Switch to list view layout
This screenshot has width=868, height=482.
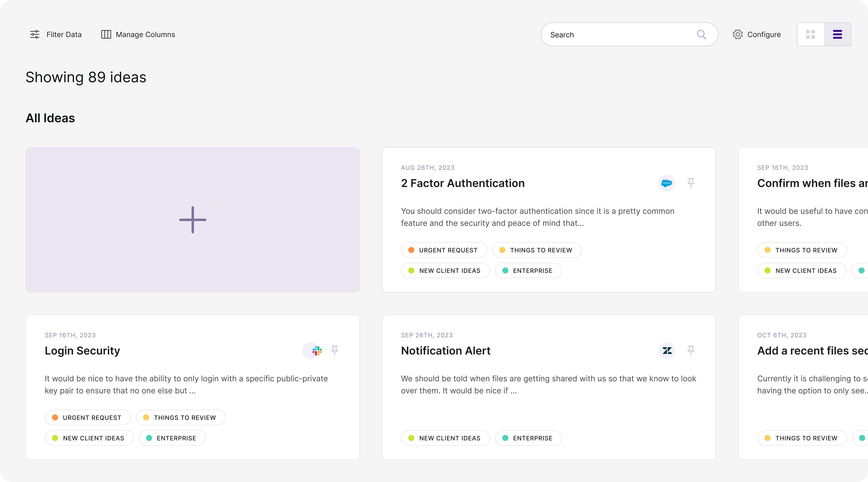click(837, 34)
